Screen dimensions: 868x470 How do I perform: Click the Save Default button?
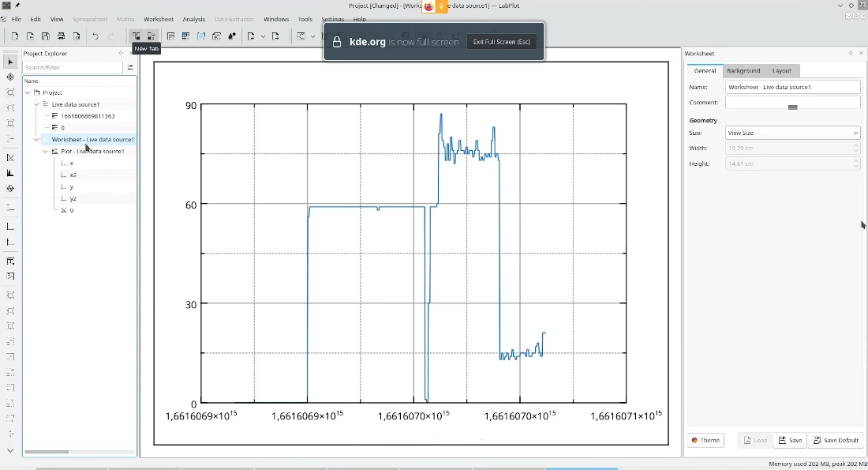[x=836, y=441]
